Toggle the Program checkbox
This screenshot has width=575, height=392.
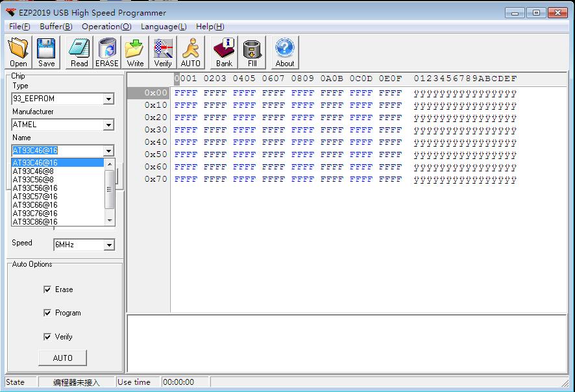pyautogui.click(x=47, y=313)
